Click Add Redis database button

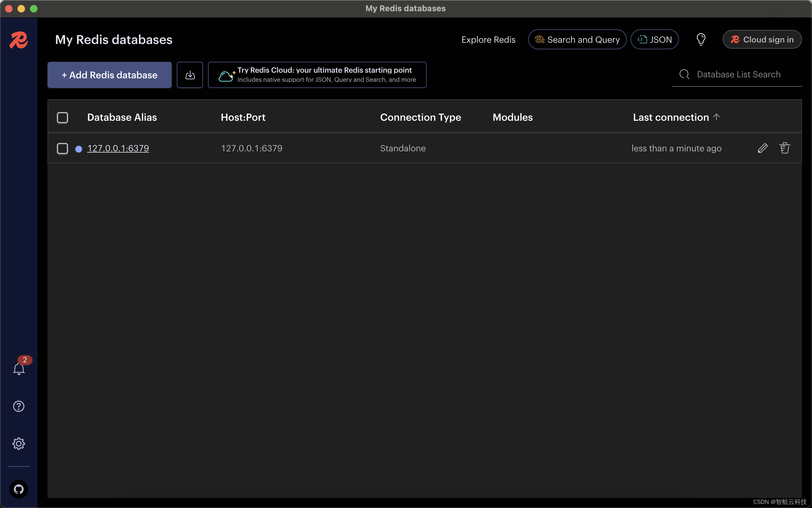click(110, 75)
